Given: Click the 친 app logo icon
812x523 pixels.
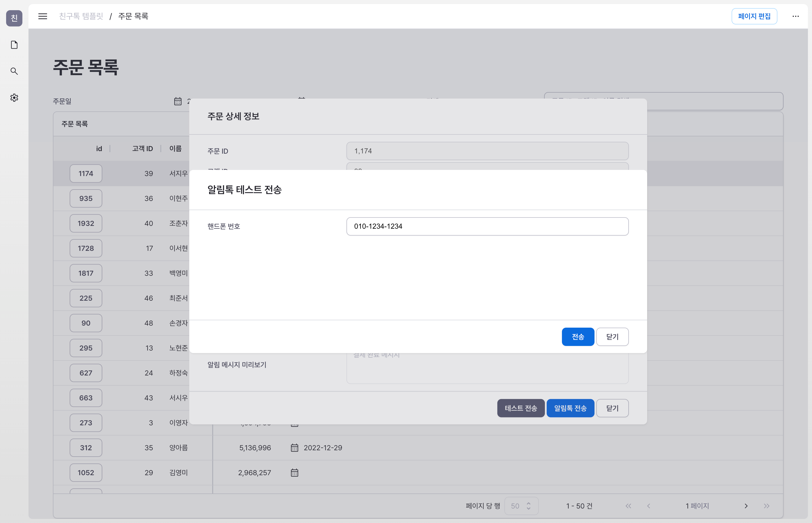Looking at the screenshot, I should [x=14, y=18].
